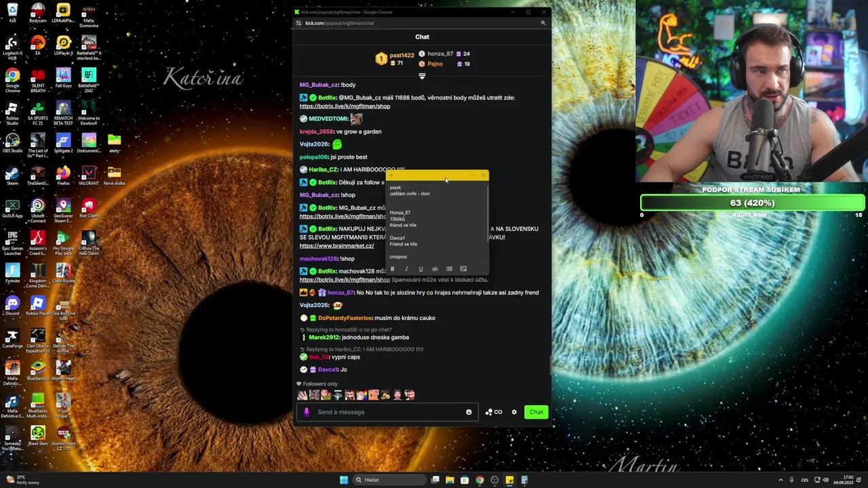The image size is (868, 488).
Task: Open Chrome site info icon beside URL
Action: pos(298,23)
